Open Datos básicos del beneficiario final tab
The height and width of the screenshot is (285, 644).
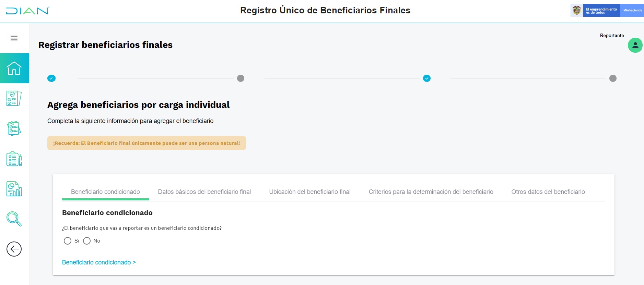pos(204,192)
